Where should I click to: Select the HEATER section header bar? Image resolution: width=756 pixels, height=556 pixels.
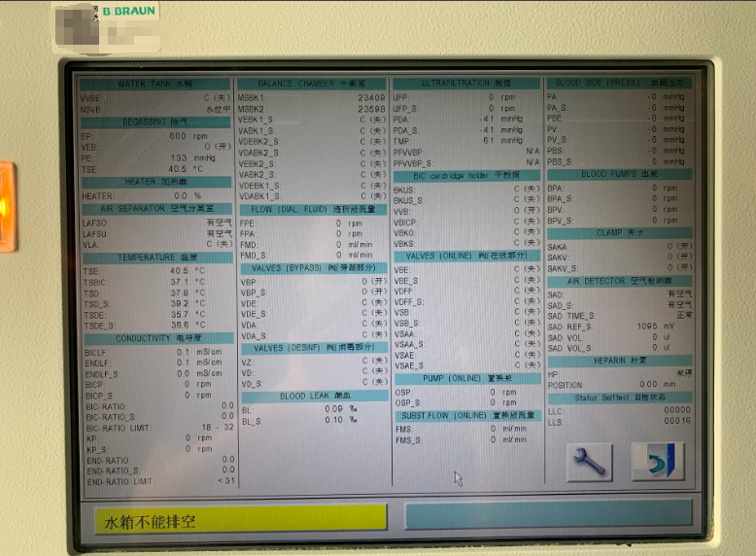point(156,183)
